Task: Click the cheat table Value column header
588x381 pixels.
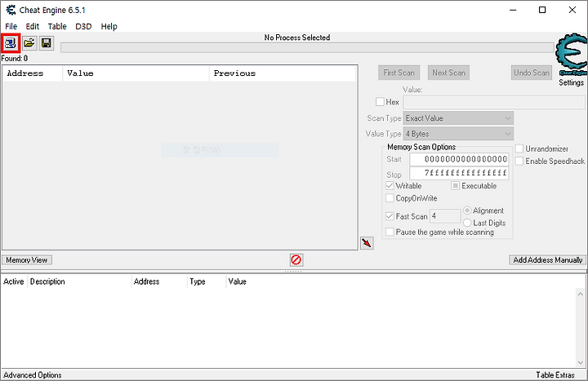Action: click(x=238, y=281)
